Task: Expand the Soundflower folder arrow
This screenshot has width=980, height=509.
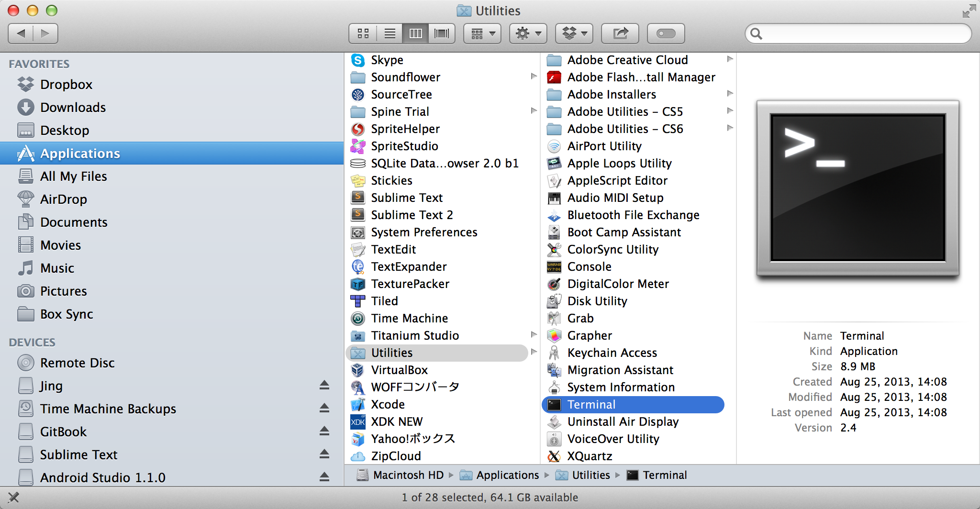Action: (534, 76)
